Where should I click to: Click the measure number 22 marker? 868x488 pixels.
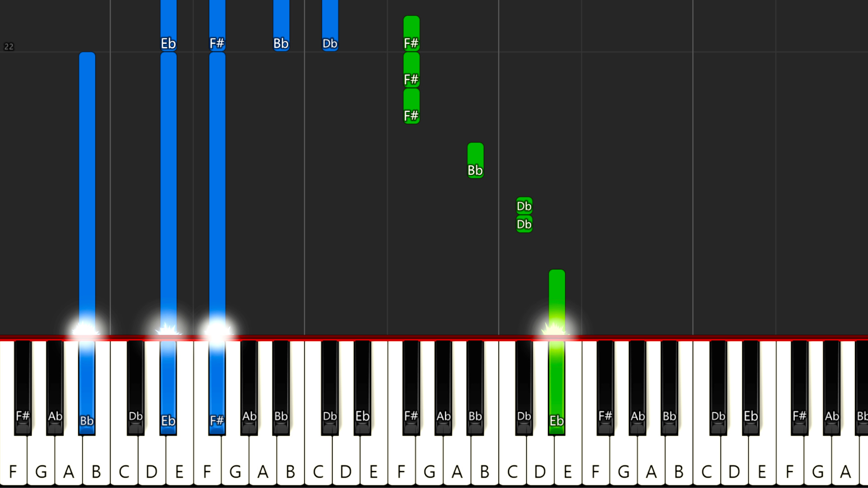9,47
